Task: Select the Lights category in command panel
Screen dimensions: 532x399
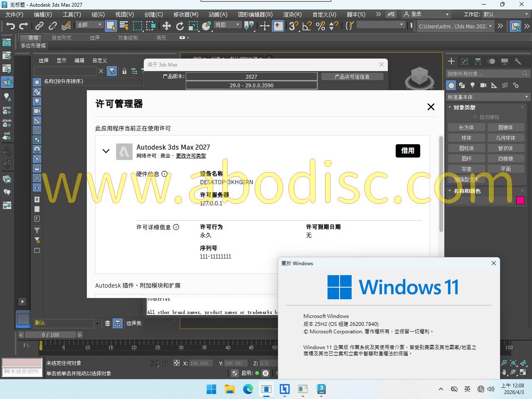Action: pos(472,85)
